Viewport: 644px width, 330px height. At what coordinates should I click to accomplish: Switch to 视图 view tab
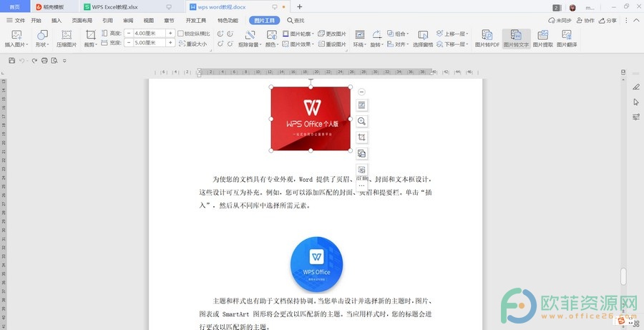pyautogui.click(x=149, y=20)
